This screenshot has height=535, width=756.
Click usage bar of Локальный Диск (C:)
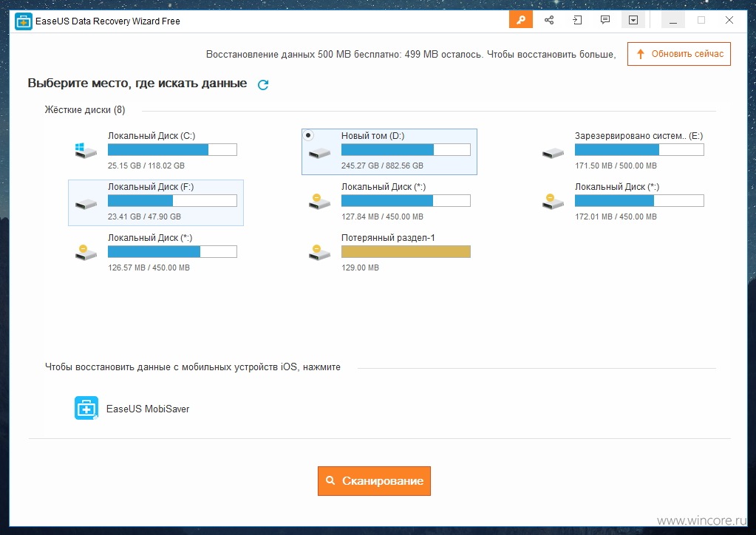(x=172, y=150)
